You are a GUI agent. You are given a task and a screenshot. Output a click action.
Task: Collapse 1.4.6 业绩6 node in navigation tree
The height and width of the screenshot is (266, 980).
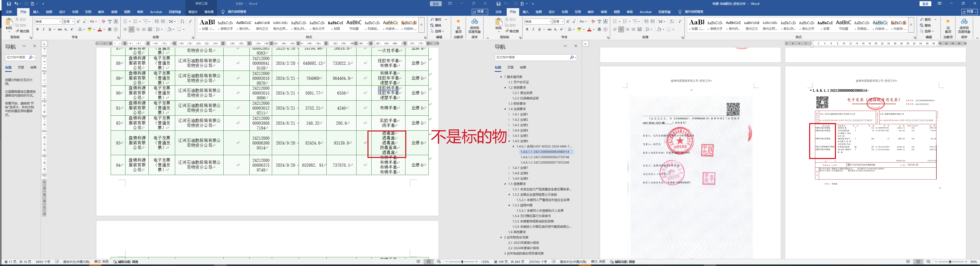click(510, 141)
